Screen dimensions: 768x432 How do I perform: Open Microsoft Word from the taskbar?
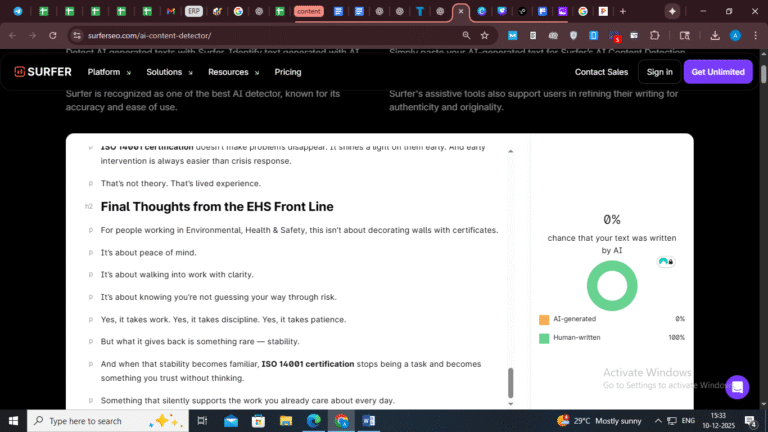(x=368, y=421)
